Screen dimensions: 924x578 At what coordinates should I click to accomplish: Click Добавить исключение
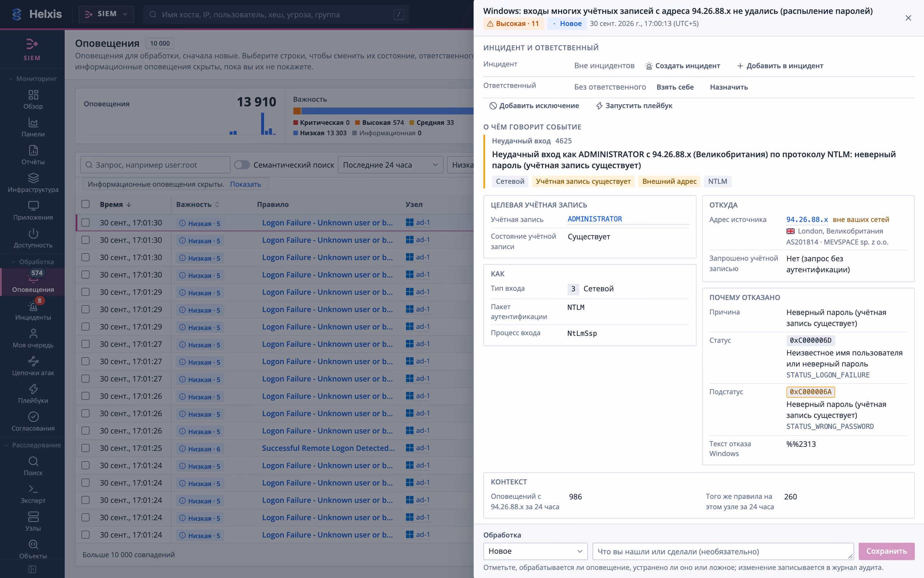pos(534,105)
